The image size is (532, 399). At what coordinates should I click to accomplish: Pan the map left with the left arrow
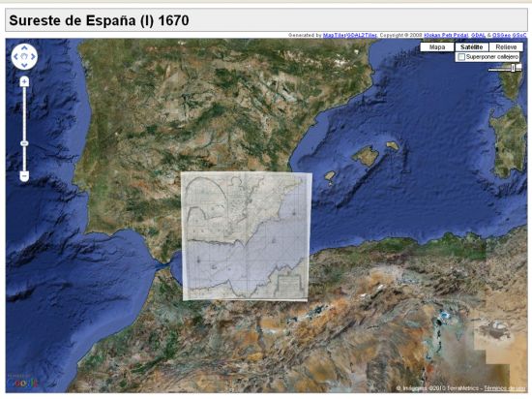[15, 57]
